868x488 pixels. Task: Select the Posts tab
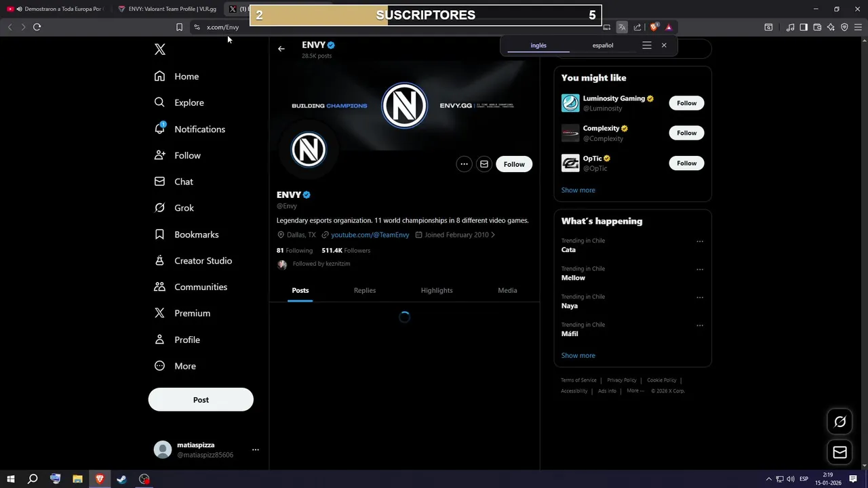[300, 290]
